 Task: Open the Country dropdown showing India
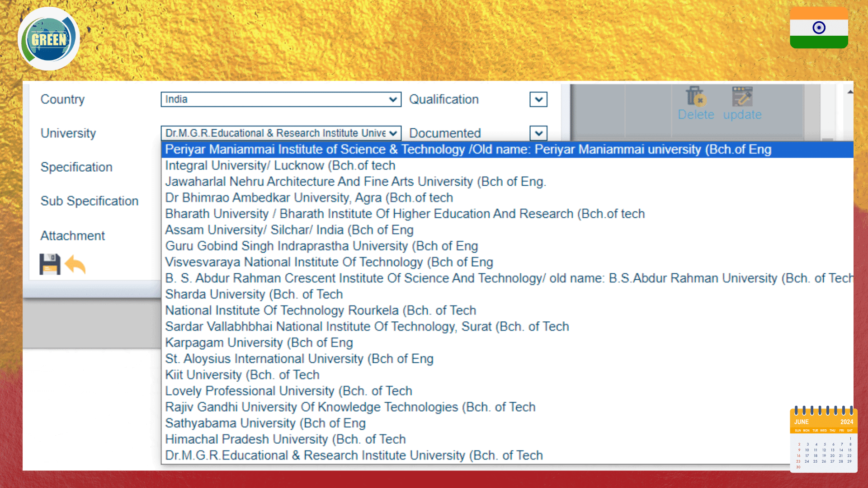tap(281, 99)
